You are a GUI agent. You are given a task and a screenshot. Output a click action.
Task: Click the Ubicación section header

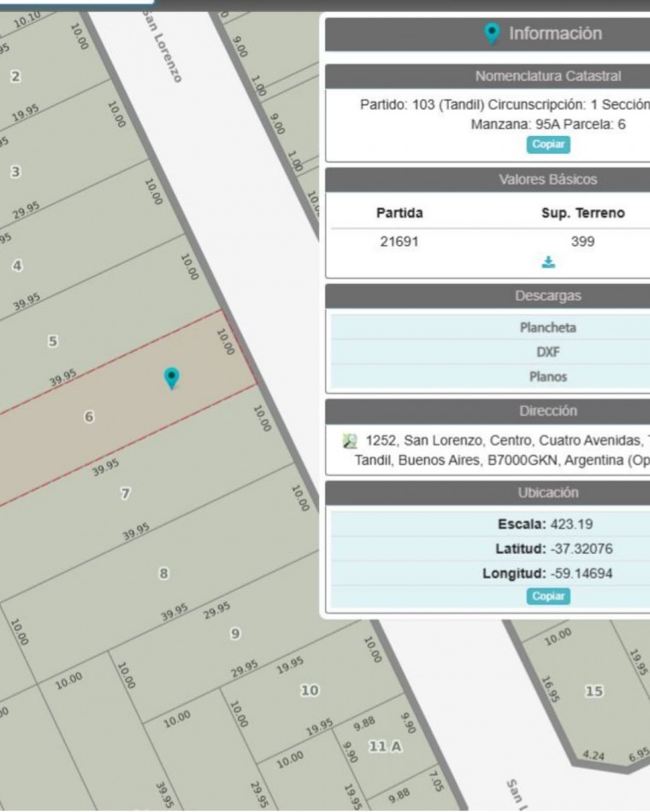(547, 492)
